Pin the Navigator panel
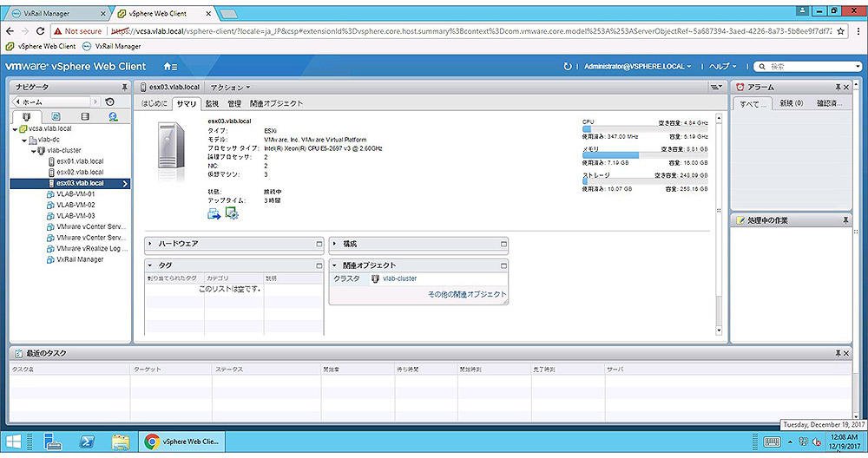The height and width of the screenshot is (458, 868). click(x=124, y=88)
